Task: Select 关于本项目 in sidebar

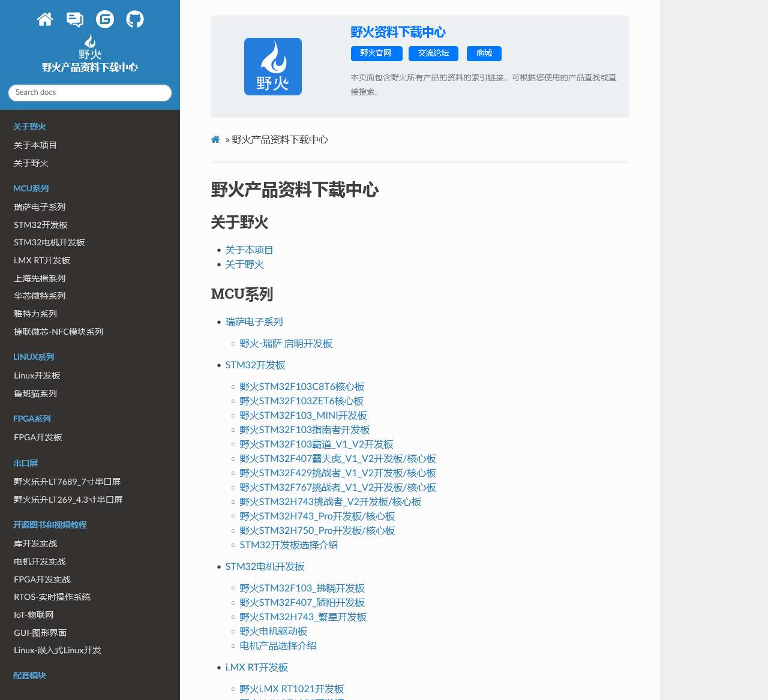Action: 35,145
